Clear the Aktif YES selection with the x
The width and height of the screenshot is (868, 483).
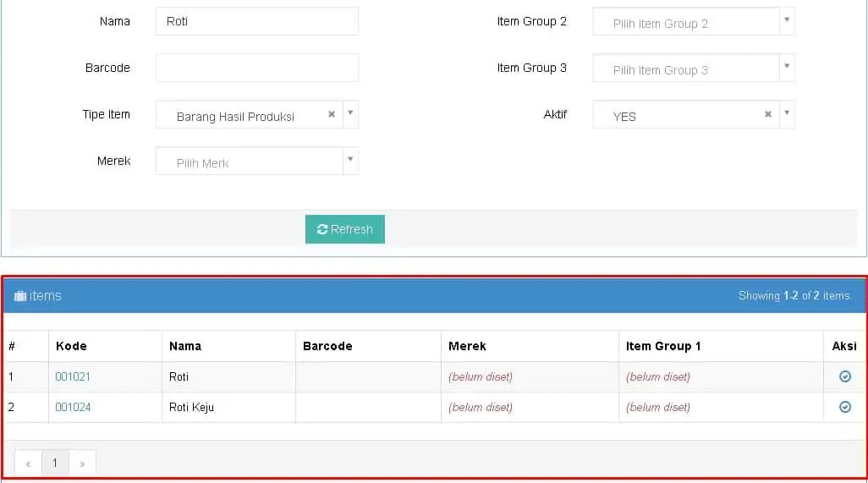click(768, 114)
